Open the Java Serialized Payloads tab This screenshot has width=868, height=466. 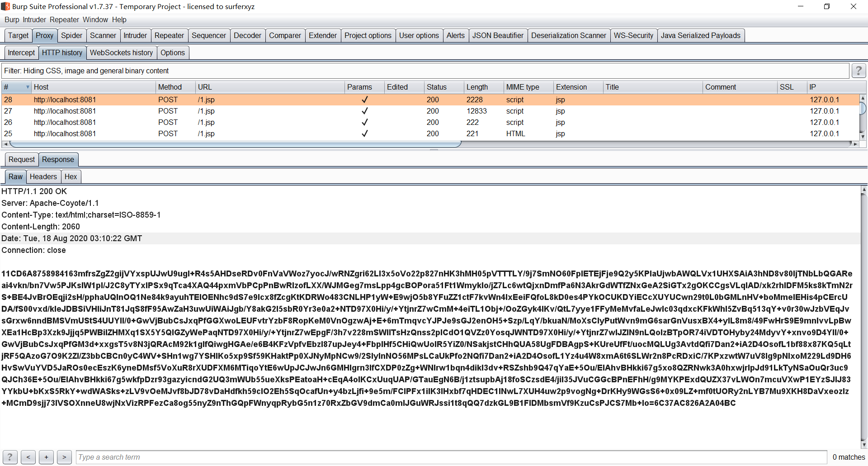701,35
